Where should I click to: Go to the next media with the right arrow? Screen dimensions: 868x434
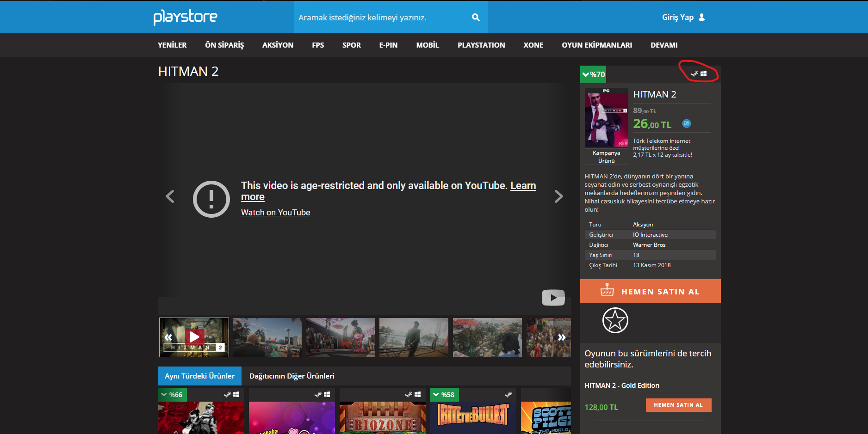[559, 196]
